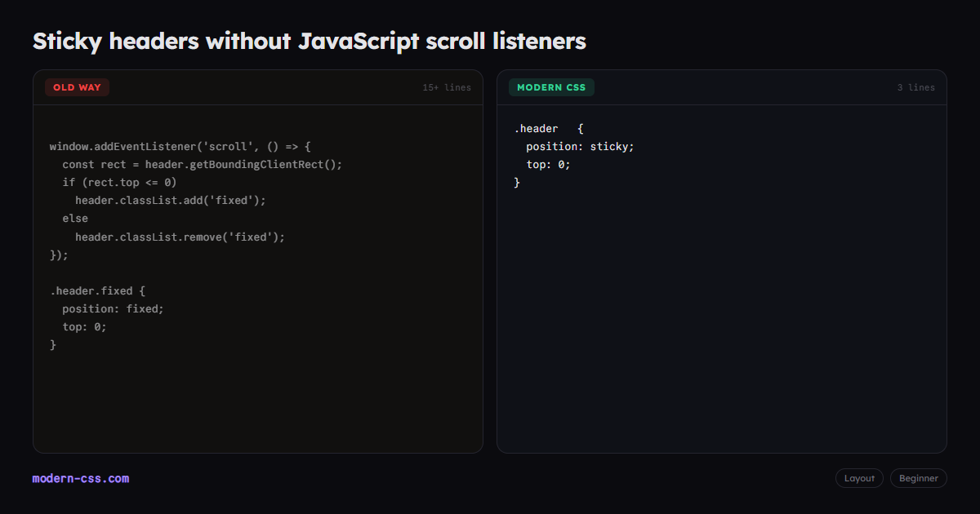Select the Beginner tag pill
The width and height of the screenshot is (980, 514).
[x=919, y=478]
